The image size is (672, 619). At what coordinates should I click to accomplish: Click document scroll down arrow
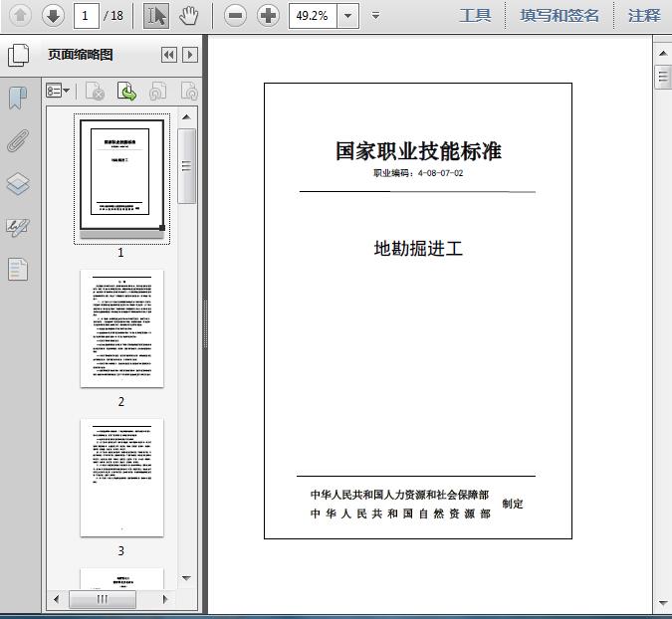tap(663, 603)
